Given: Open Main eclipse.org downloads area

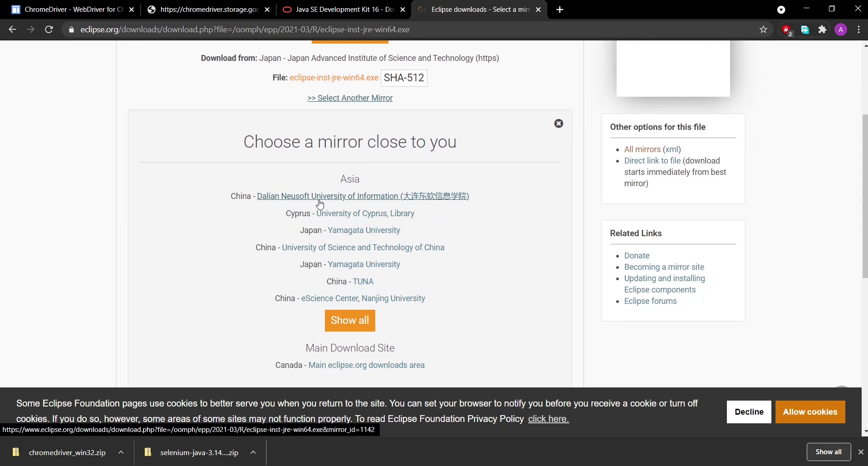Looking at the screenshot, I should [x=367, y=365].
